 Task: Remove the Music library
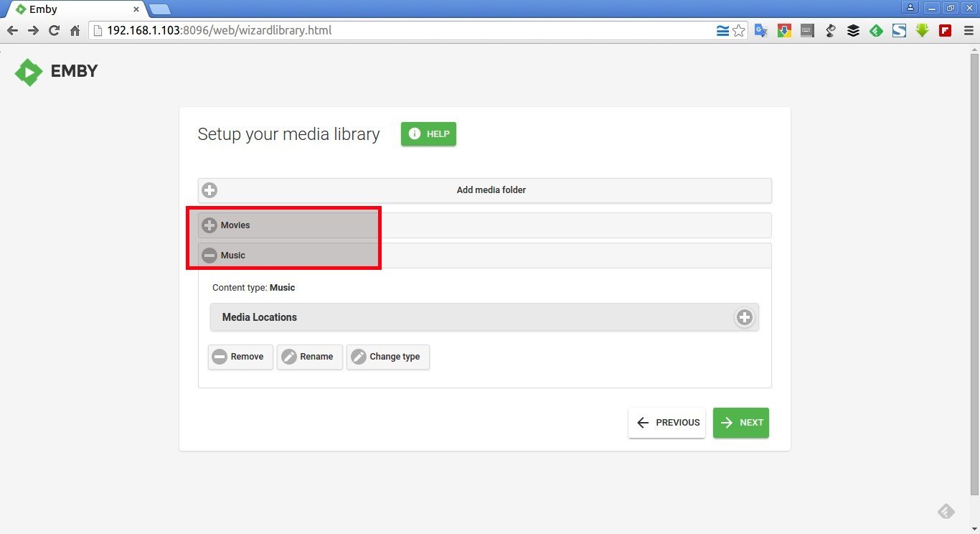click(240, 357)
